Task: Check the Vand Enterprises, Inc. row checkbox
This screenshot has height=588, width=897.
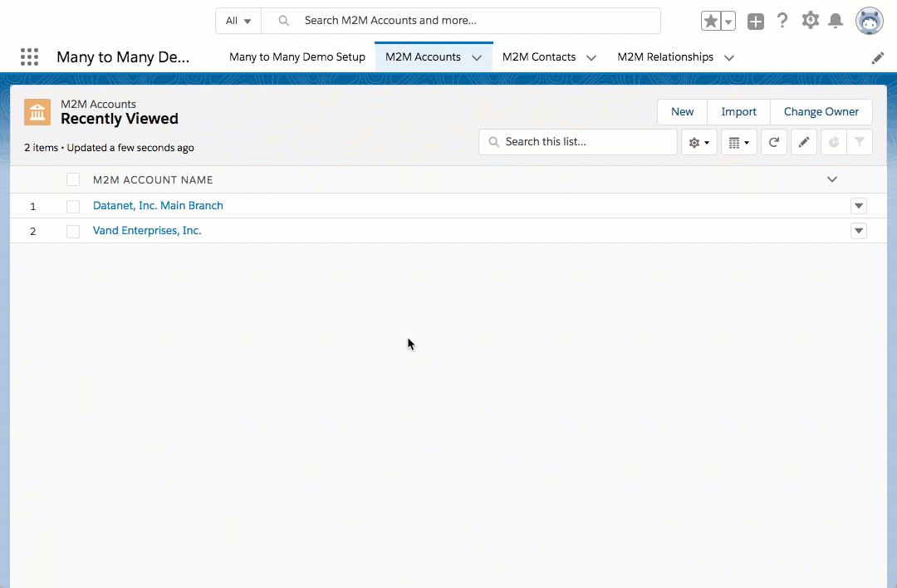Action: point(72,231)
